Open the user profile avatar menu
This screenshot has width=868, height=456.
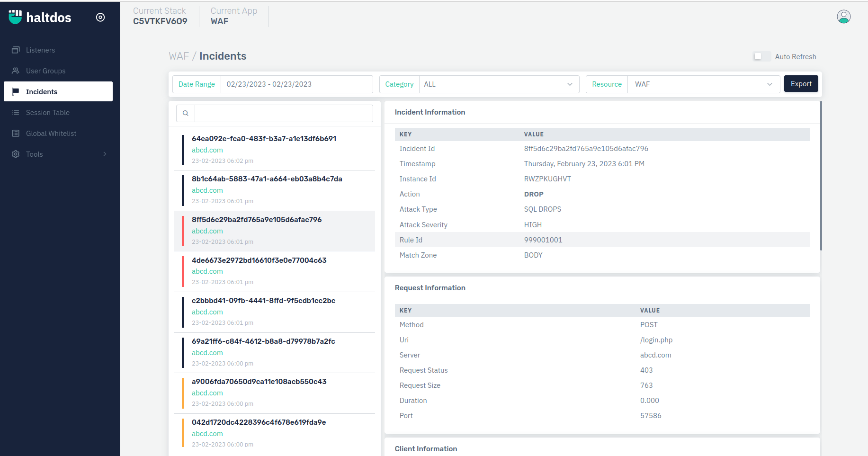click(843, 17)
